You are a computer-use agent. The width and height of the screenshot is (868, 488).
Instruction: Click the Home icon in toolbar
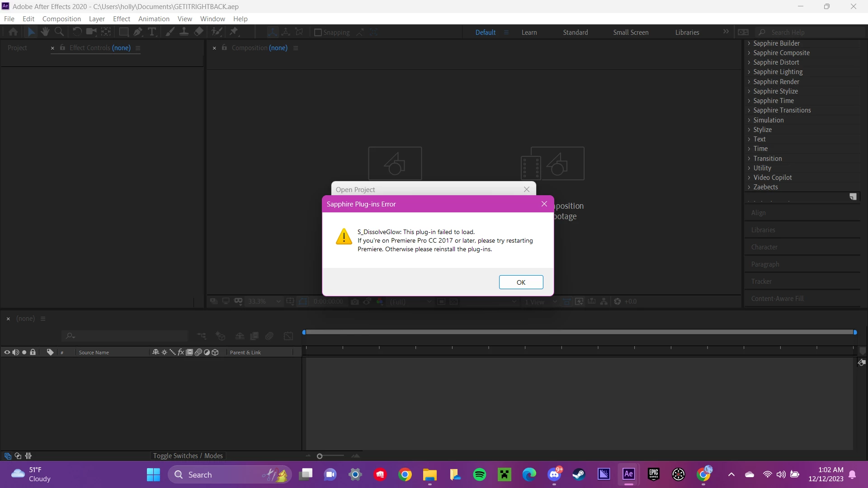tap(13, 32)
